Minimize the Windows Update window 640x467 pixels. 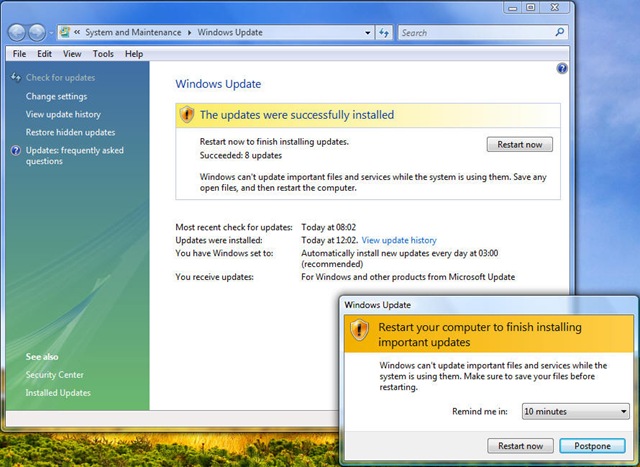(x=513, y=8)
